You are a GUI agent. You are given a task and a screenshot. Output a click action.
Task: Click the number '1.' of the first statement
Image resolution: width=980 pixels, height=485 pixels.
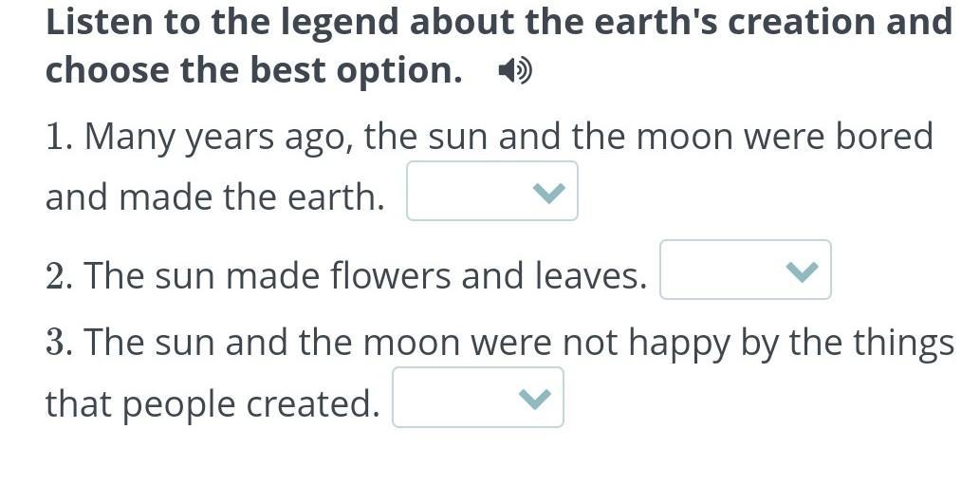coord(60,138)
